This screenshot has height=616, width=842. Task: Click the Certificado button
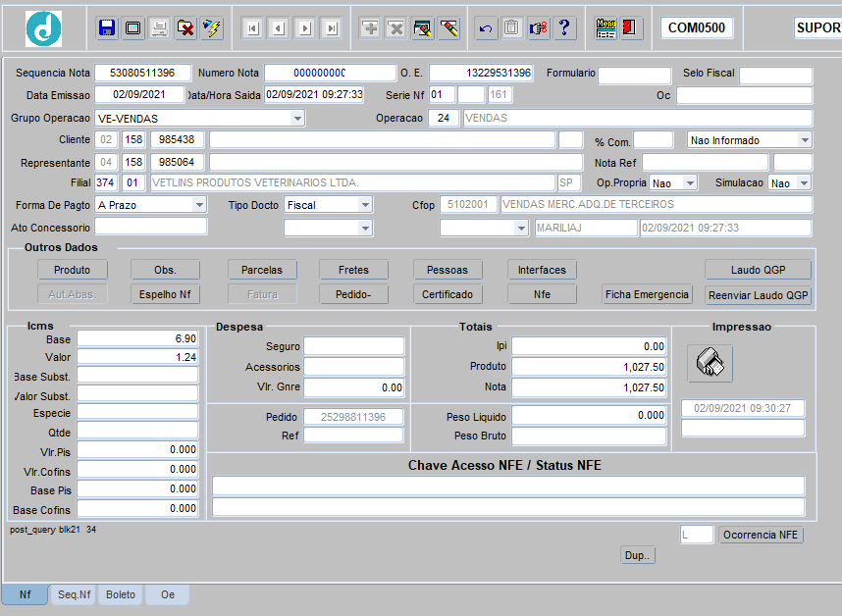click(447, 294)
